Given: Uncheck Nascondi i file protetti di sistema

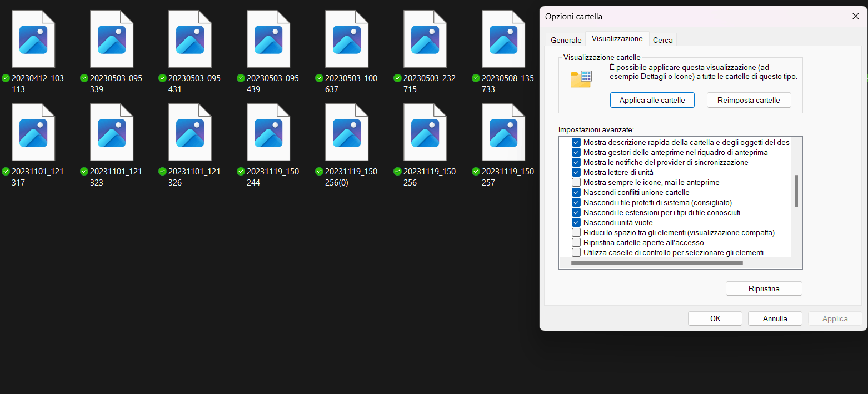Looking at the screenshot, I should 576,202.
